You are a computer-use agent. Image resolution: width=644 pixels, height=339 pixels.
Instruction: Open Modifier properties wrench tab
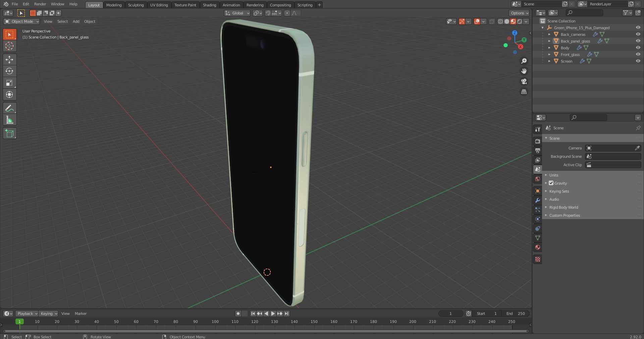click(538, 200)
